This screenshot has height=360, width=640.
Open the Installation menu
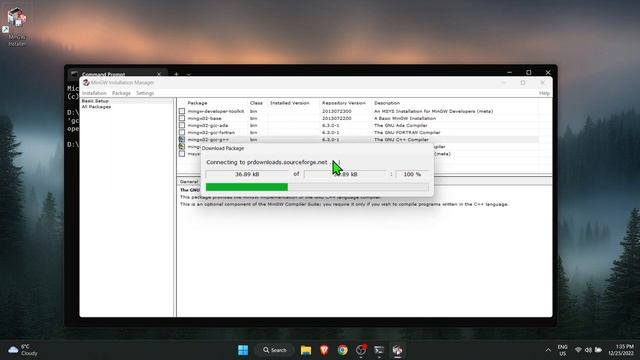tap(94, 93)
